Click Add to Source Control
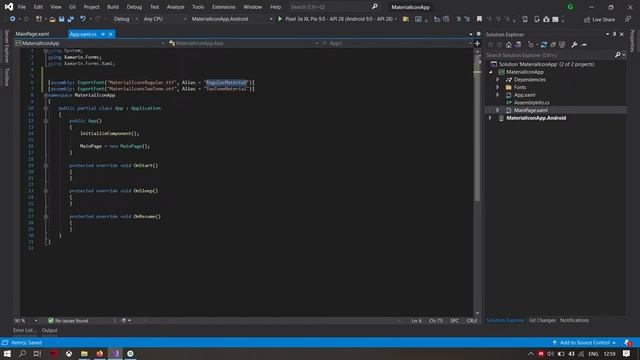This screenshot has width=640, height=360. point(584,343)
